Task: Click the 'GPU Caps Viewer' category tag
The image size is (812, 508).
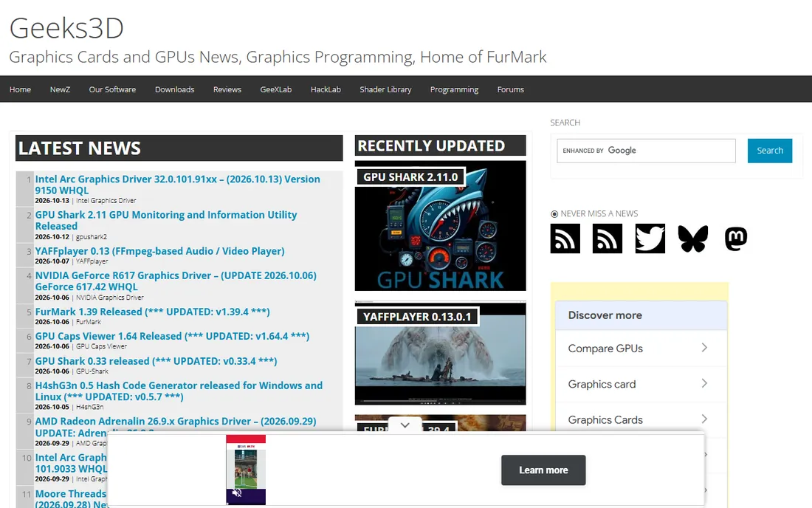Action: click(102, 346)
